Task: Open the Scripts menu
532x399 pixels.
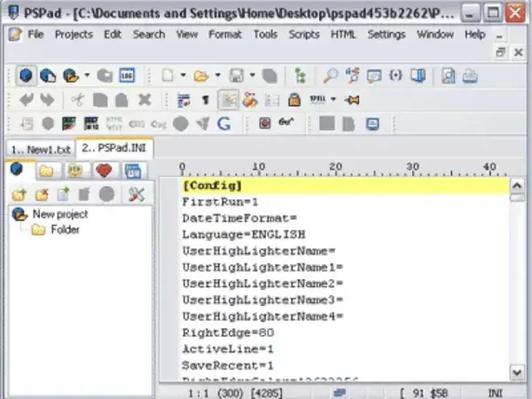Action: 304,35
